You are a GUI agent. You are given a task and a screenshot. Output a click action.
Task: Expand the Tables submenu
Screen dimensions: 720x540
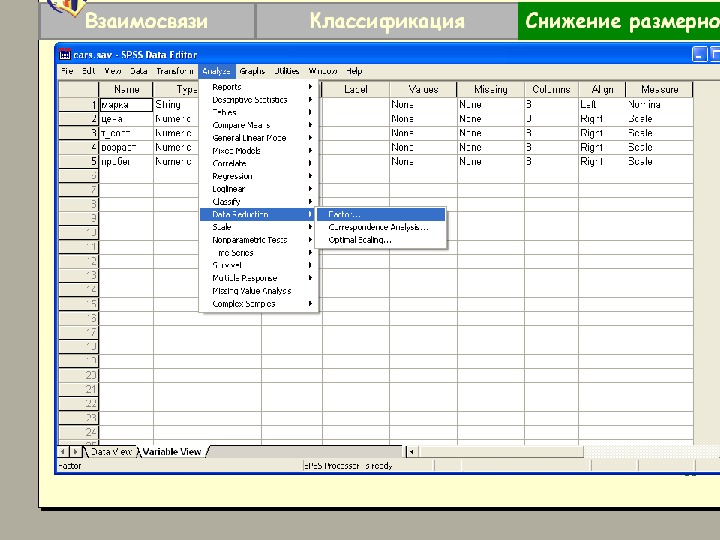[x=259, y=112]
